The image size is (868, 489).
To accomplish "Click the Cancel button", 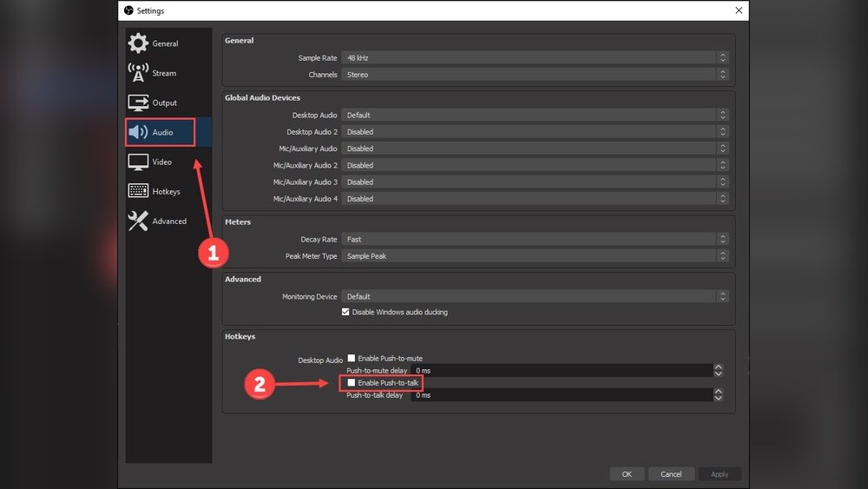I will (x=671, y=474).
